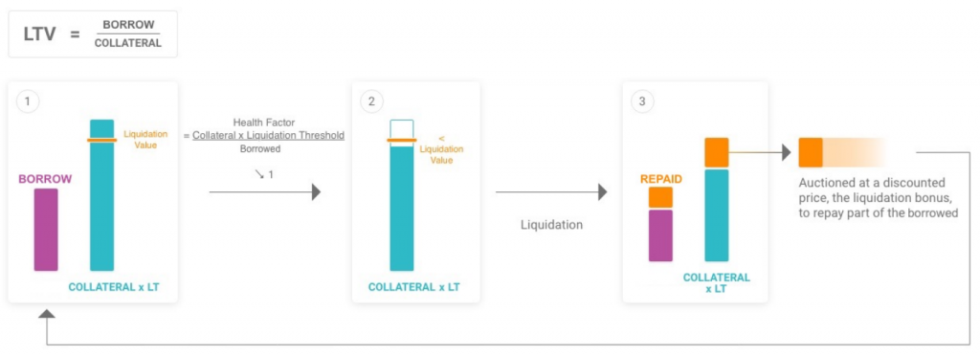Select the orange REPAID block in panel 3
This screenshot has width=980, height=356.
tap(660, 197)
